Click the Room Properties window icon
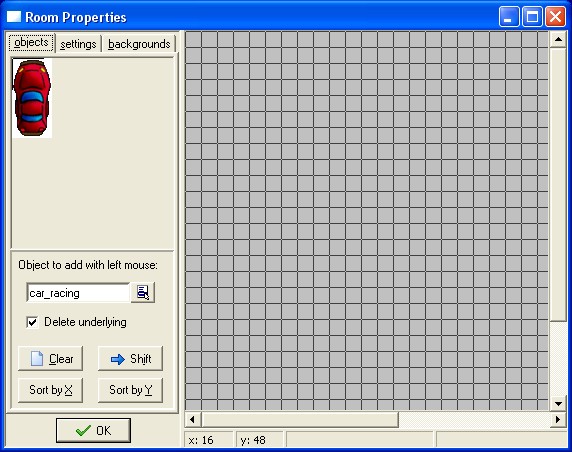Image resolution: width=572 pixels, height=452 pixels. pos(14,17)
